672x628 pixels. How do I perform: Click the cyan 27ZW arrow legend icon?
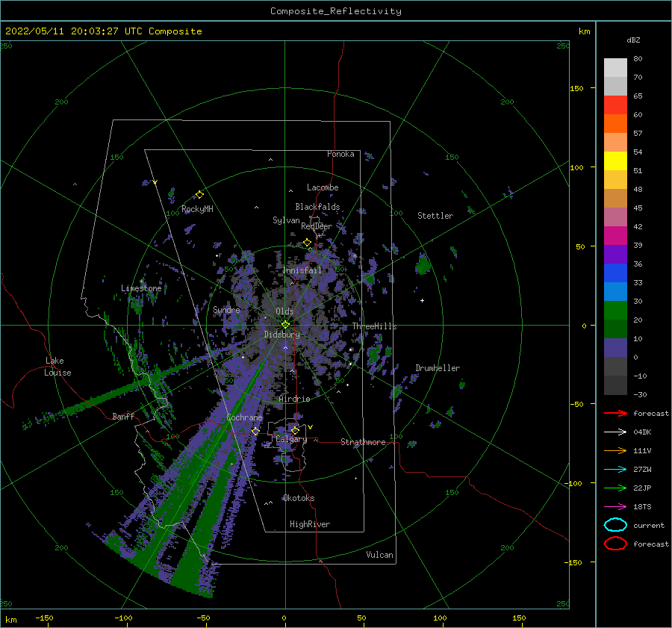(x=615, y=470)
